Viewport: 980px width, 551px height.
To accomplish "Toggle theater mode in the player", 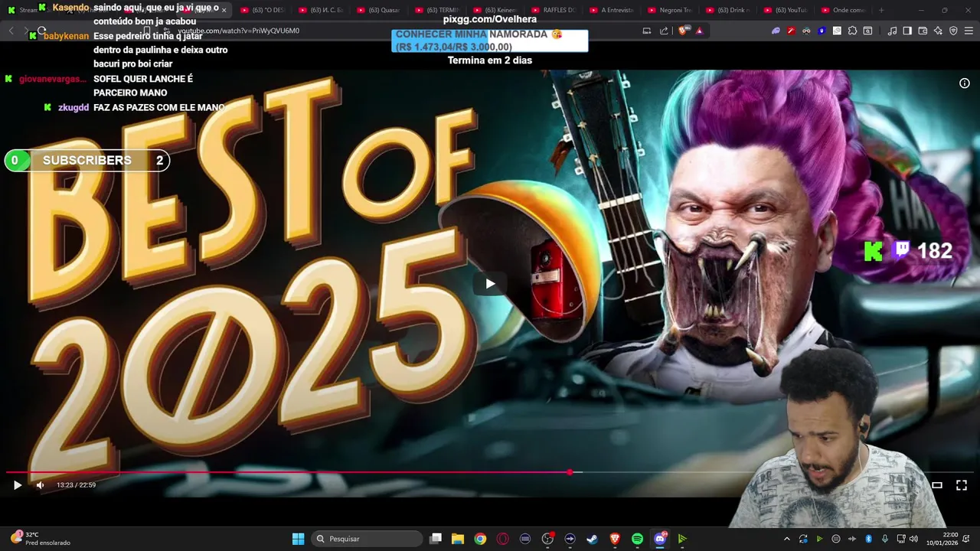I will 936,485.
